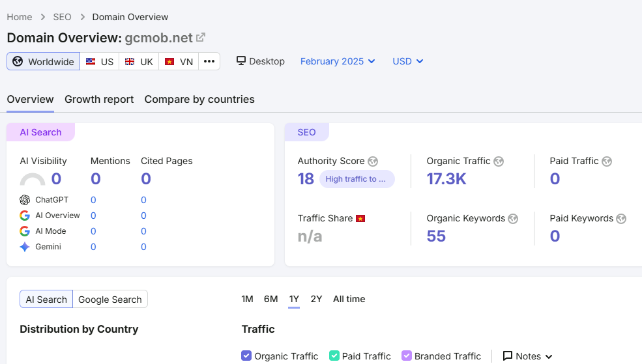The height and width of the screenshot is (364, 642).
Task: Click the Gemini sparkle icon
Action: (25, 247)
